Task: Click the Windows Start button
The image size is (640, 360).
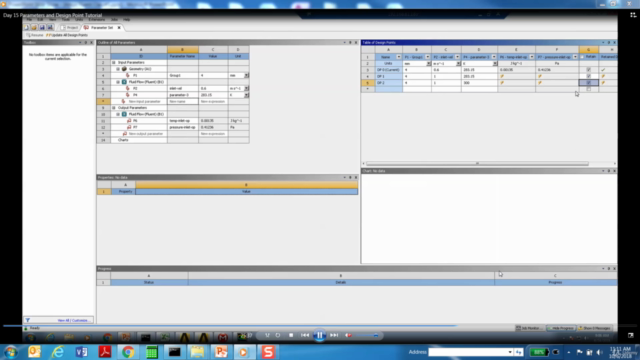Action: [x=11, y=352]
